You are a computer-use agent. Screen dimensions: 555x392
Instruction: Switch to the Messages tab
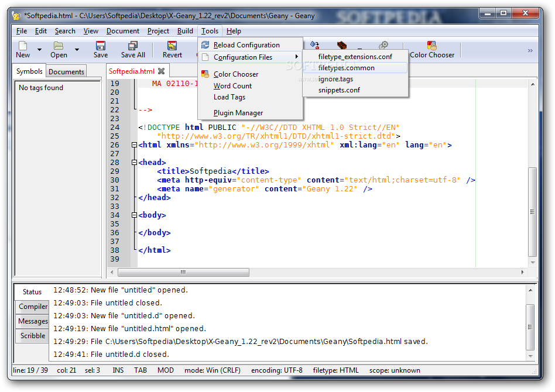pyautogui.click(x=33, y=321)
